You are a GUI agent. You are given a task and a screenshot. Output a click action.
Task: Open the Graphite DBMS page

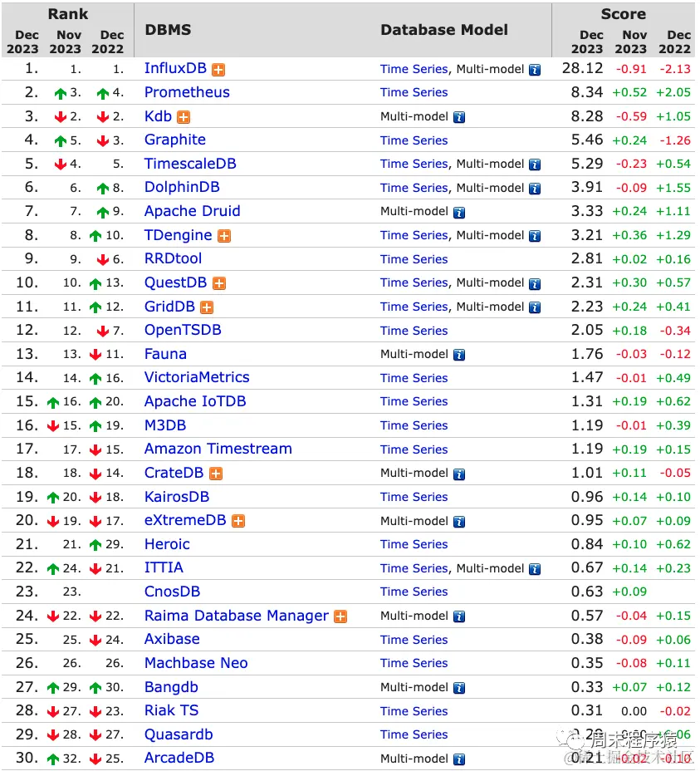[x=175, y=140]
